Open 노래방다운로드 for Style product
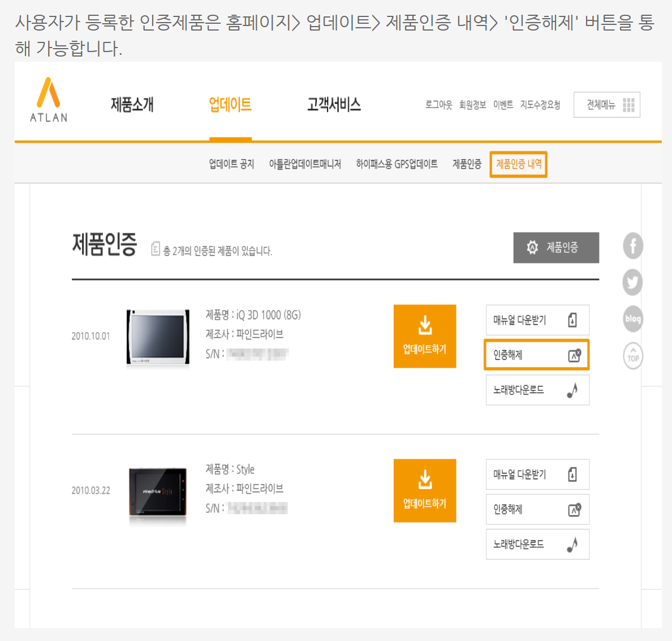Image resolution: width=672 pixels, height=641 pixels. [x=537, y=545]
